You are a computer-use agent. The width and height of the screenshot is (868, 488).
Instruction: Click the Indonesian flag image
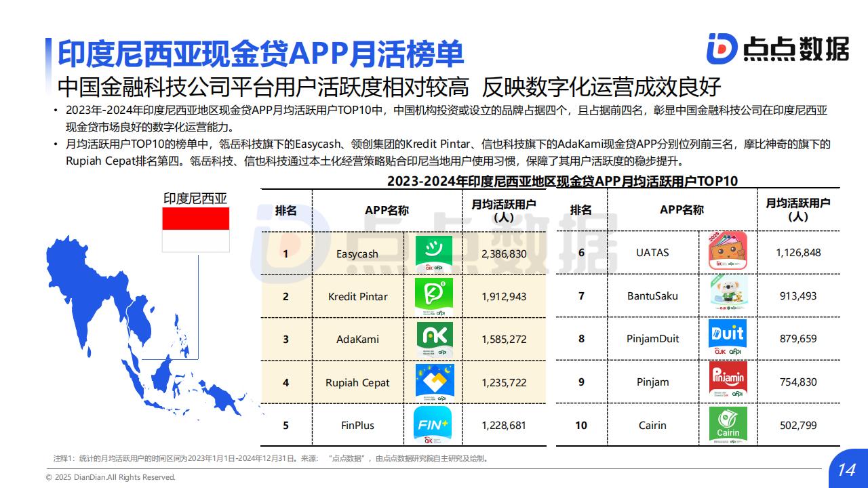pyautogui.click(x=195, y=230)
